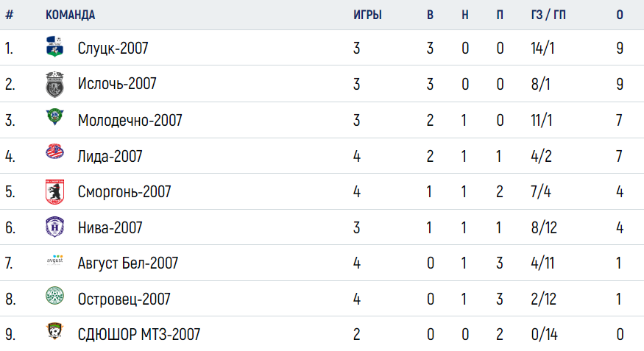Click the Молодечно-2007 team emblem
The image size is (644, 351).
pos(54,116)
